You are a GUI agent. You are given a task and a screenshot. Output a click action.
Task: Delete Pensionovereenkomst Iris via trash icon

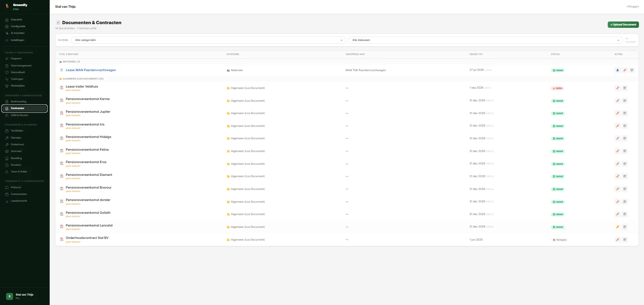625,126
